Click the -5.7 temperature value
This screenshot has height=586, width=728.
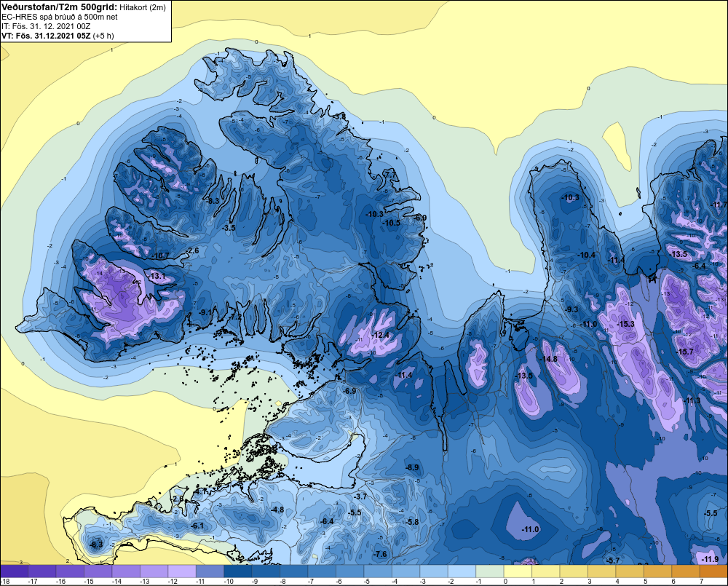pos(613,561)
